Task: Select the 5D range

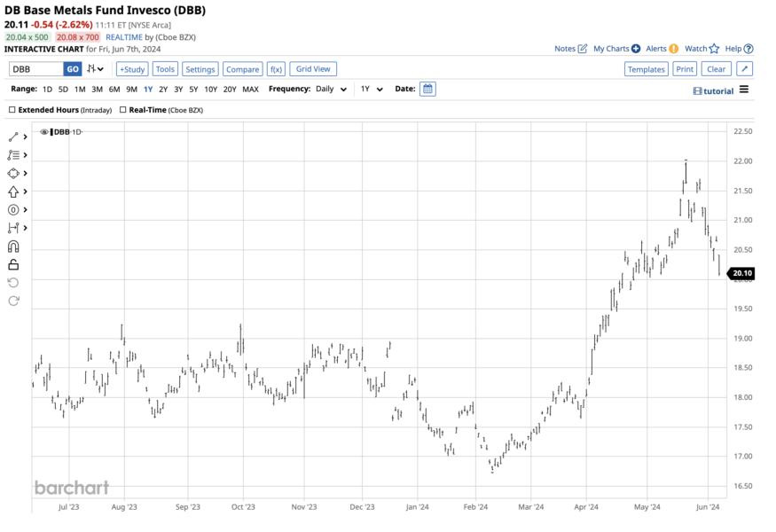Action: pyautogui.click(x=63, y=90)
